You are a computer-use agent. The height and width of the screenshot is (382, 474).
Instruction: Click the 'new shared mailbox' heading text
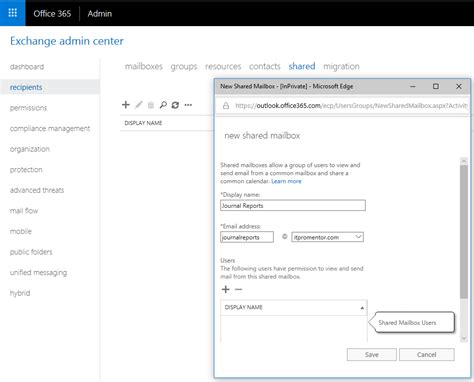click(262, 136)
